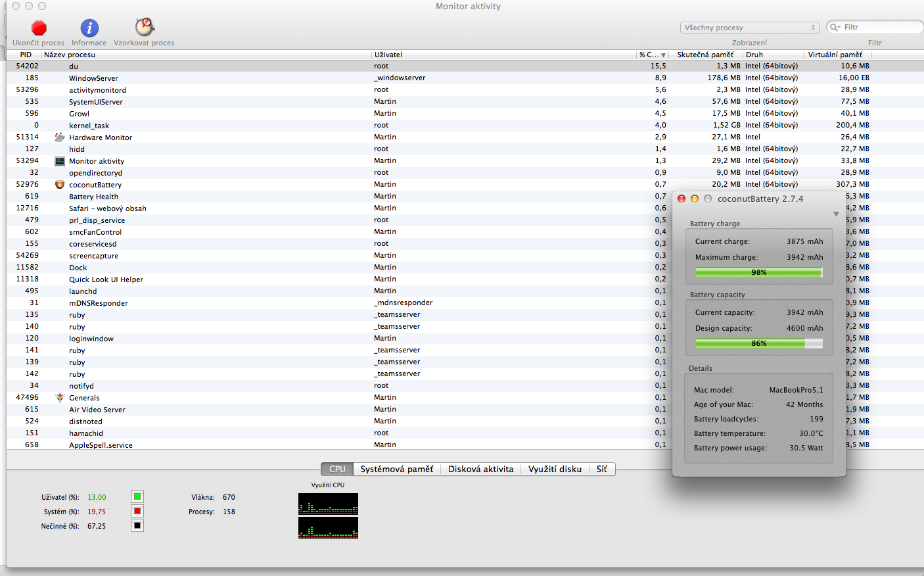Click the red Systém color swatch
This screenshot has width=924, height=576.
[137, 511]
